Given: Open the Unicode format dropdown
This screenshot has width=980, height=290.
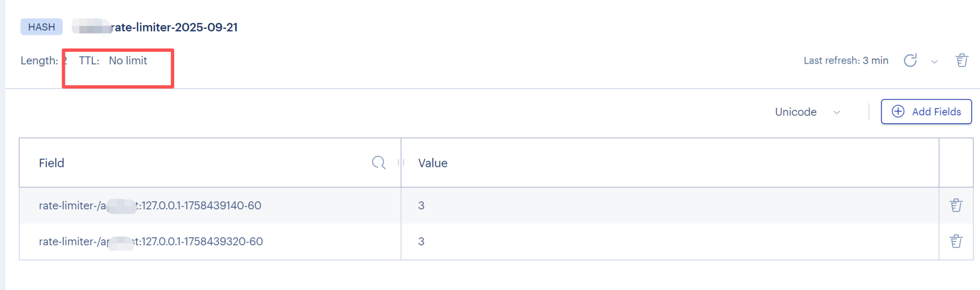Looking at the screenshot, I should pyautogui.click(x=807, y=112).
